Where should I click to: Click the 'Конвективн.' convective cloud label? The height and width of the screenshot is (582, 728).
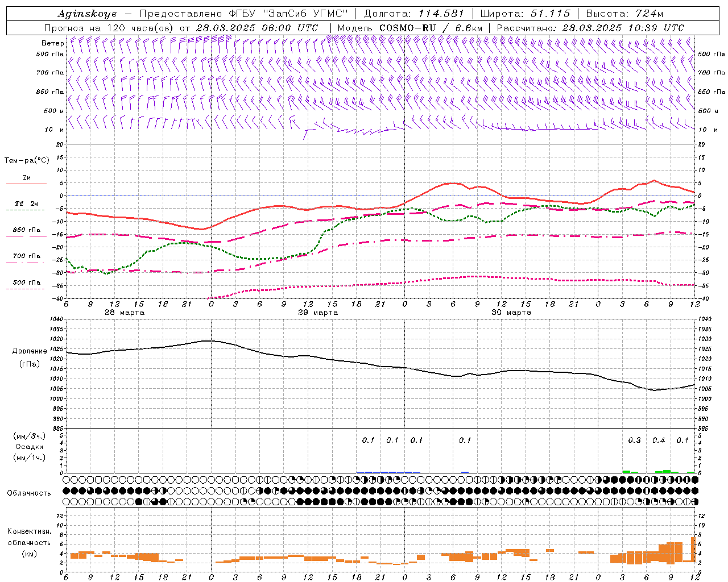pos(29,531)
